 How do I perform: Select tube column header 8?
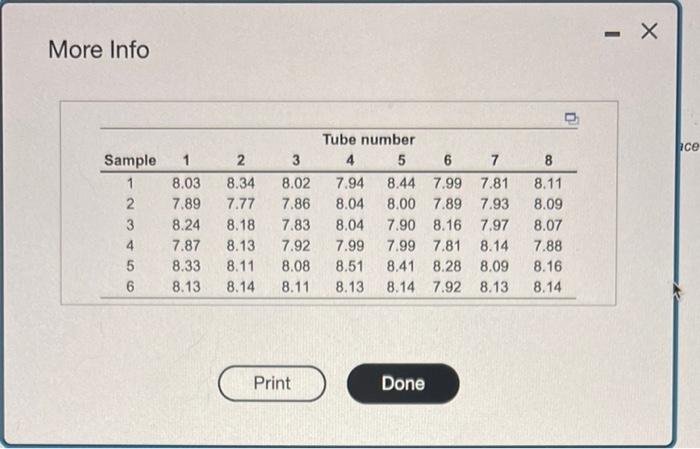coord(548,160)
